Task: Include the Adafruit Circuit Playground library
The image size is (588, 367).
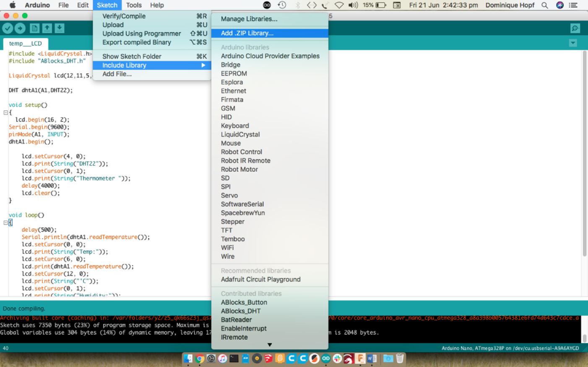Action: [x=270, y=279]
